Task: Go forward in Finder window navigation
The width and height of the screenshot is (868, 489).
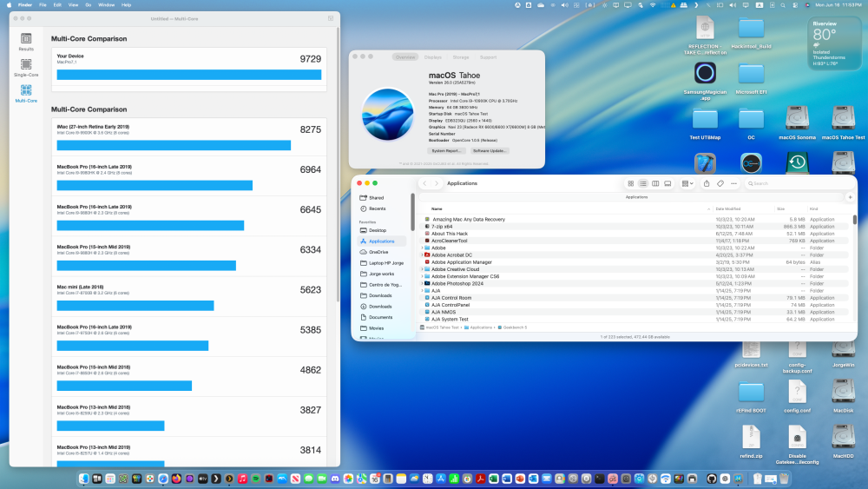Action: 437,183
